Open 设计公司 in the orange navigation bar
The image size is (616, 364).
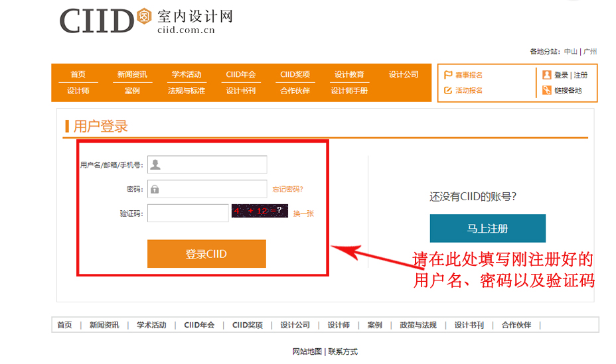click(x=404, y=74)
